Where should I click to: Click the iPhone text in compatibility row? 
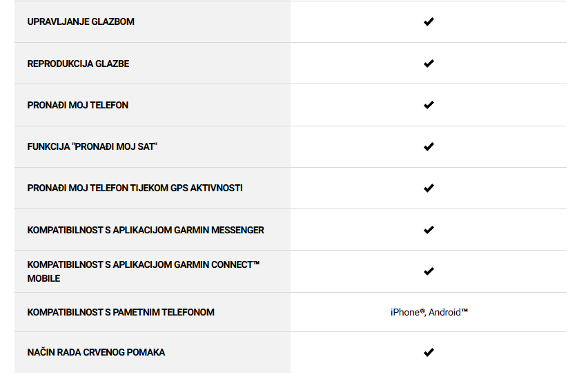[407, 312]
